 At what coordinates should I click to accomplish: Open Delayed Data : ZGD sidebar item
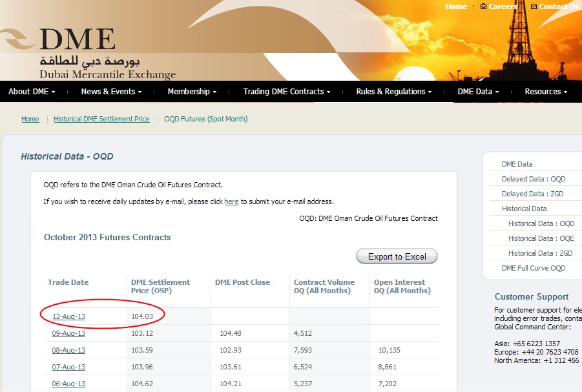(532, 194)
